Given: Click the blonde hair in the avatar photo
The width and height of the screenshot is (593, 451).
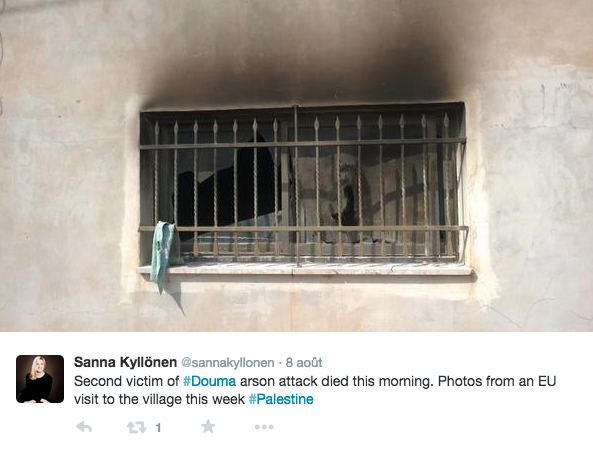Looking at the screenshot, I should click(x=38, y=367).
